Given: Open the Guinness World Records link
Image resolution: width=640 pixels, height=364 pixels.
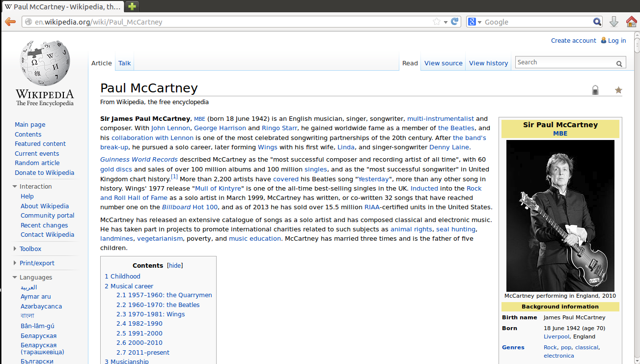Looking at the screenshot, I should point(139,160).
